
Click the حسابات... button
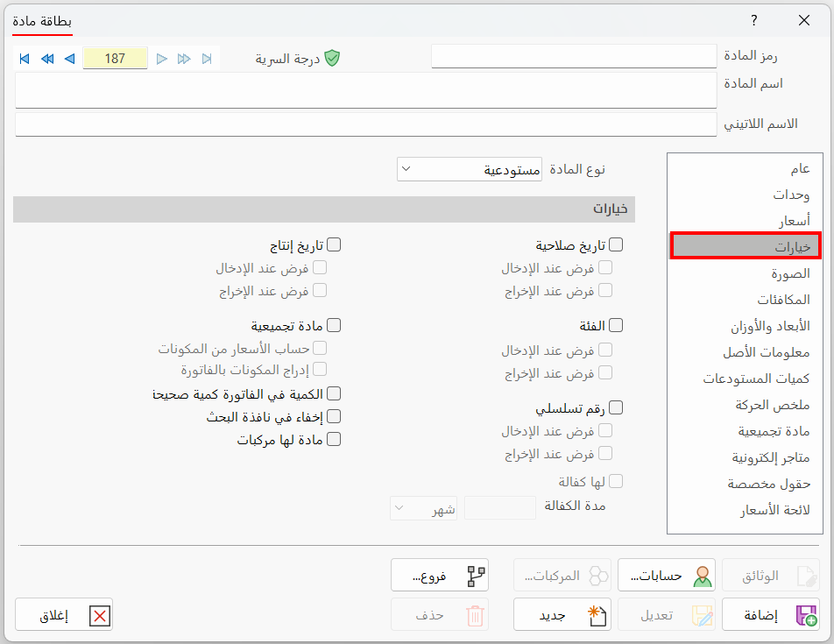coord(667,575)
